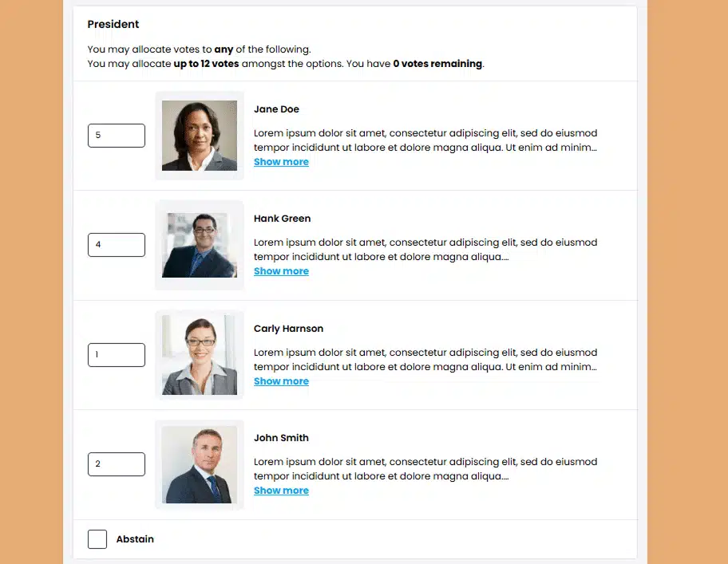Image resolution: width=728 pixels, height=564 pixels.
Task: Select the Jane Doe name label
Action: coord(276,108)
